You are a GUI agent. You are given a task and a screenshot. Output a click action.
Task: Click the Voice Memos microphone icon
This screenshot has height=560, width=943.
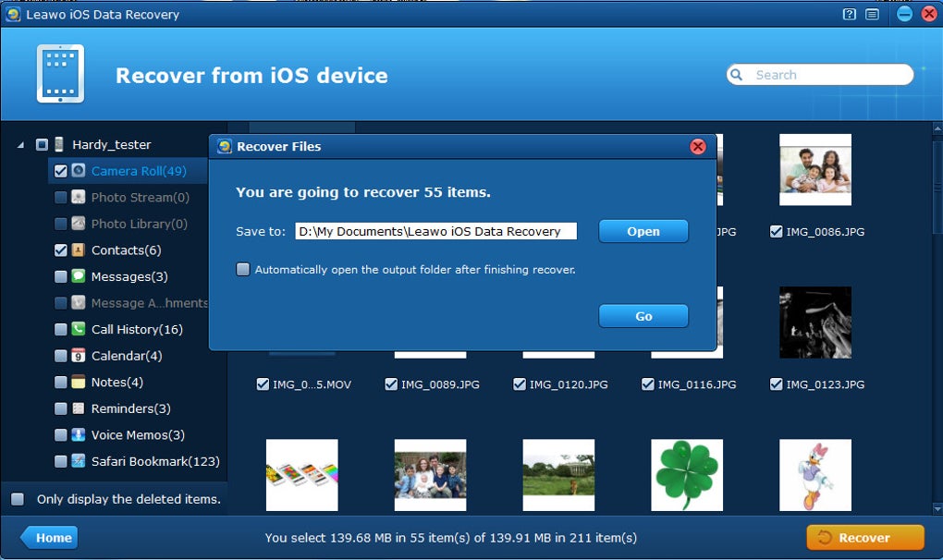coord(79,435)
